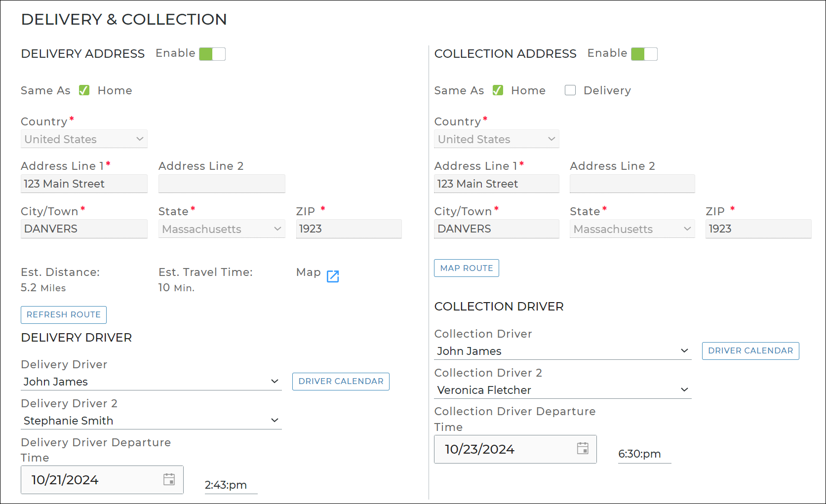The width and height of the screenshot is (826, 504).
Task: Open delivery departure date calendar picker
Action: click(x=169, y=479)
